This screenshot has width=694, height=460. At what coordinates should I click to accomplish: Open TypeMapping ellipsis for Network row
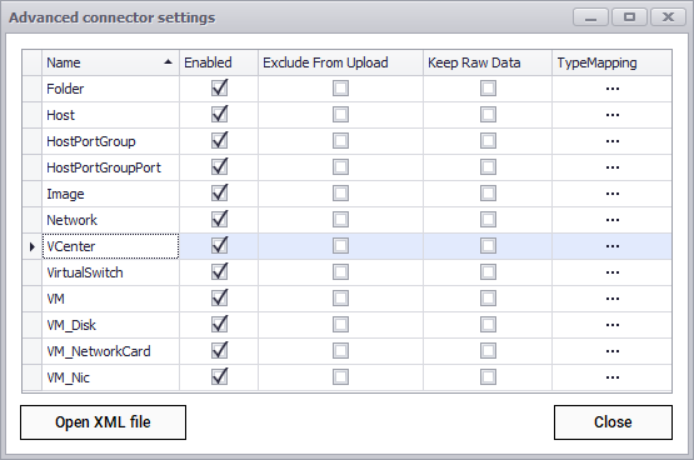612,219
